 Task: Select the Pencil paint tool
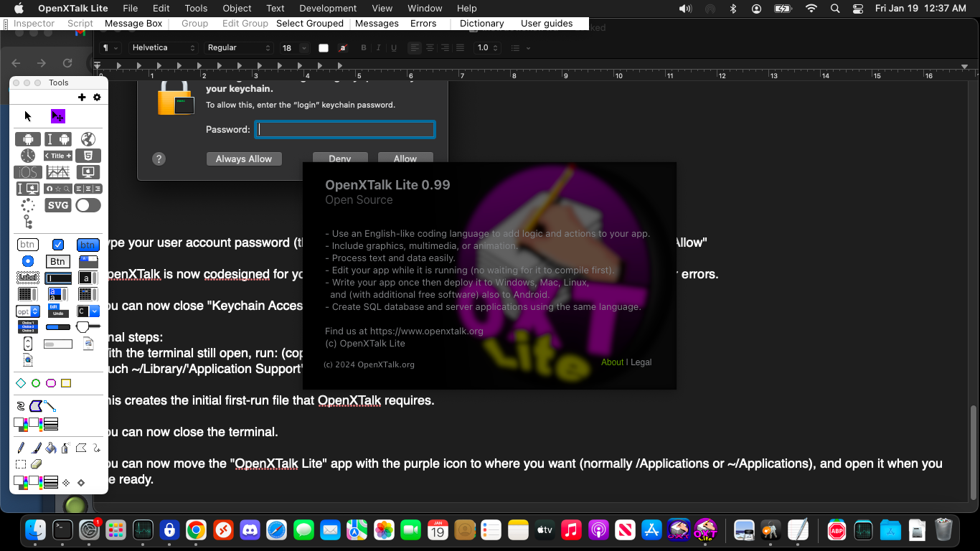pyautogui.click(x=21, y=448)
